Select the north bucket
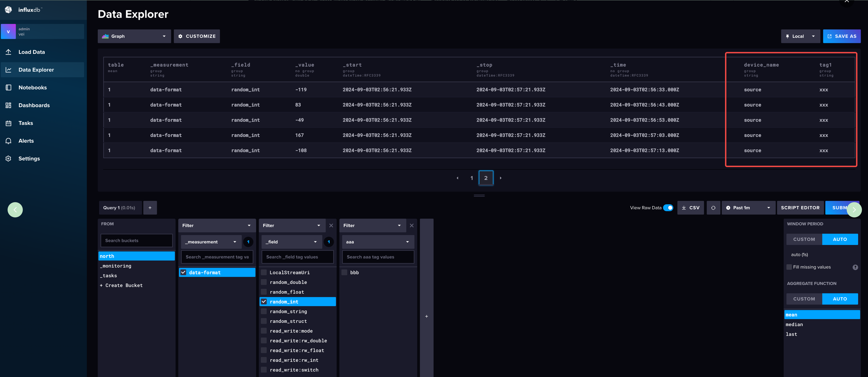The height and width of the screenshot is (377, 868). 137,256
